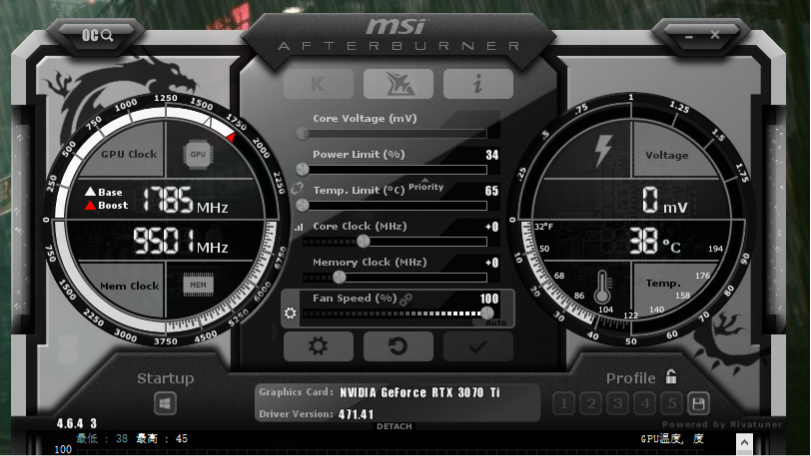Toggle the Auto fan speed button

tap(495, 323)
